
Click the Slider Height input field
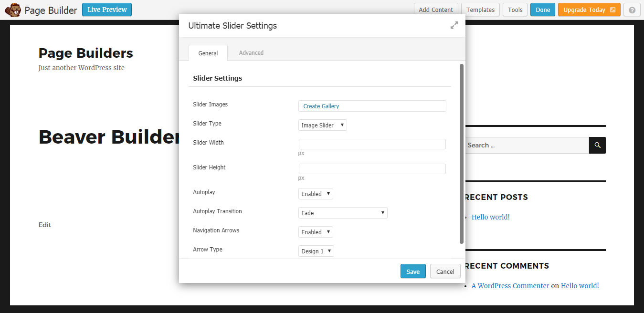point(372,169)
